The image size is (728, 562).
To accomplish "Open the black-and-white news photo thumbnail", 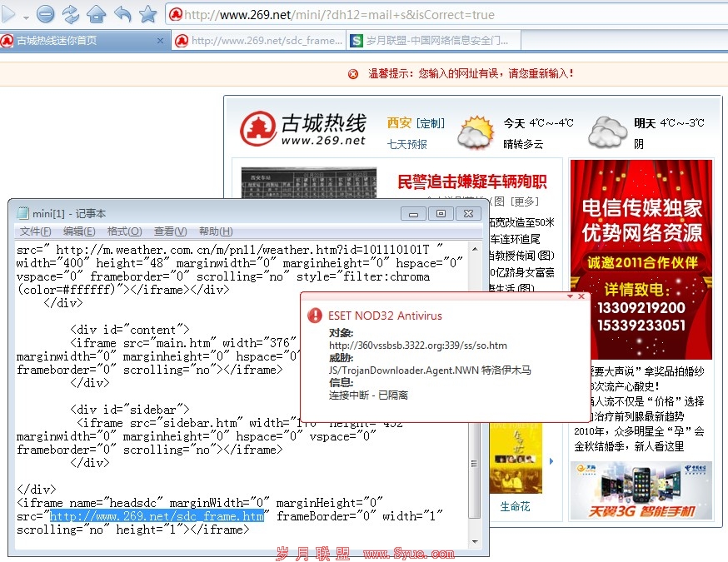I will (309, 183).
